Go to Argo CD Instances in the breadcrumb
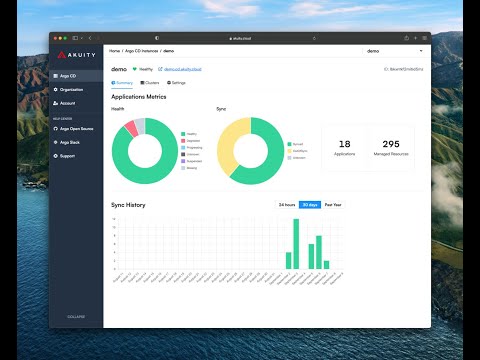Image resolution: width=480 pixels, height=360 pixels. tap(141, 51)
